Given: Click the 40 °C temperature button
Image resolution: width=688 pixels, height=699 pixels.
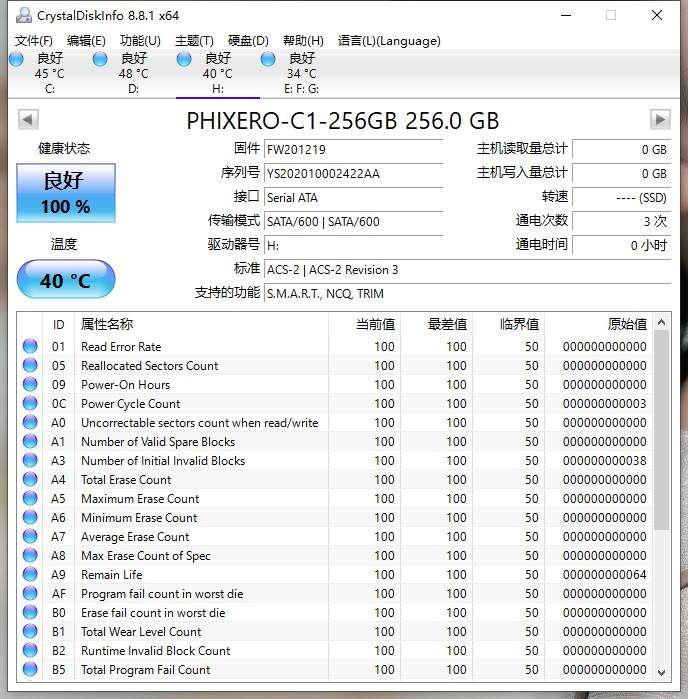Looking at the screenshot, I should (x=66, y=280).
